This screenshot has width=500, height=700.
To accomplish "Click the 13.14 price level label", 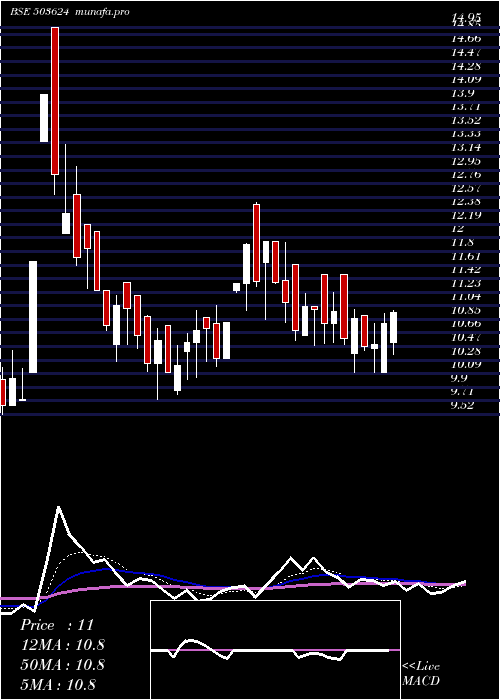I will 466,147.
